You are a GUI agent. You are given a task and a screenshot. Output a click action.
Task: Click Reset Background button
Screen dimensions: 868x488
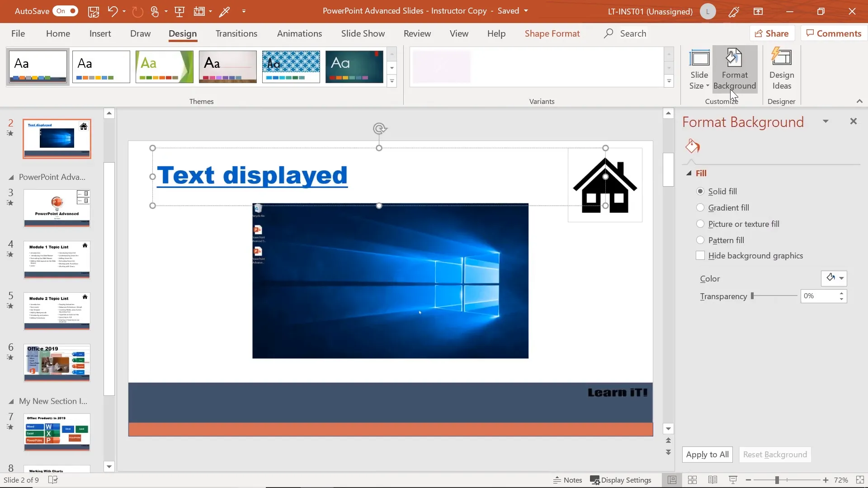(x=775, y=455)
